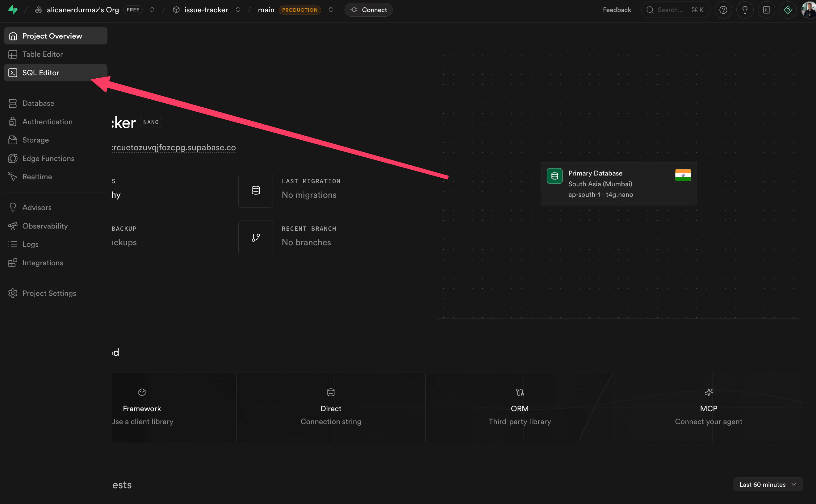Open the command line terminal icon
Image resolution: width=816 pixels, height=504 pixels.
pyautogui.click(x=766, y=10)
